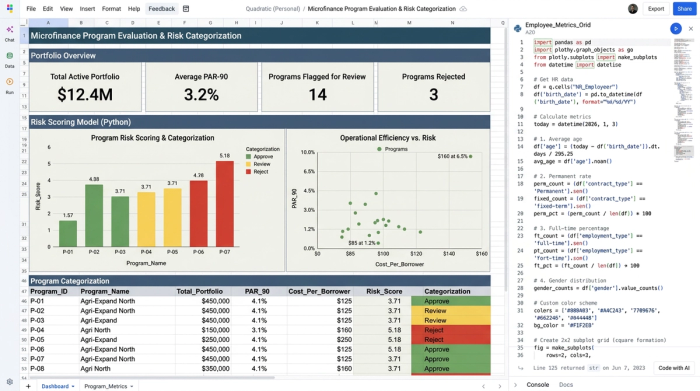Click the Portfolio Overview section header
The image size is (700, 391).
coord(260,56)
